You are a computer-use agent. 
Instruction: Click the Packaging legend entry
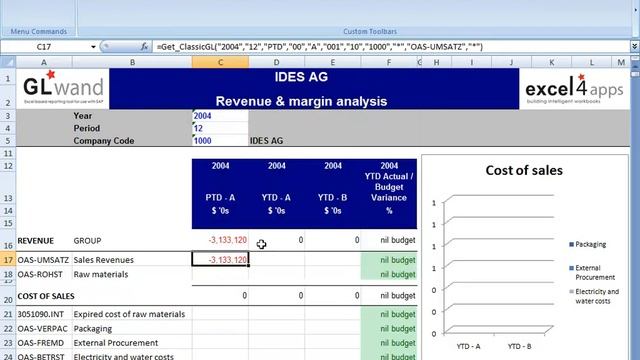coord(588,244)
